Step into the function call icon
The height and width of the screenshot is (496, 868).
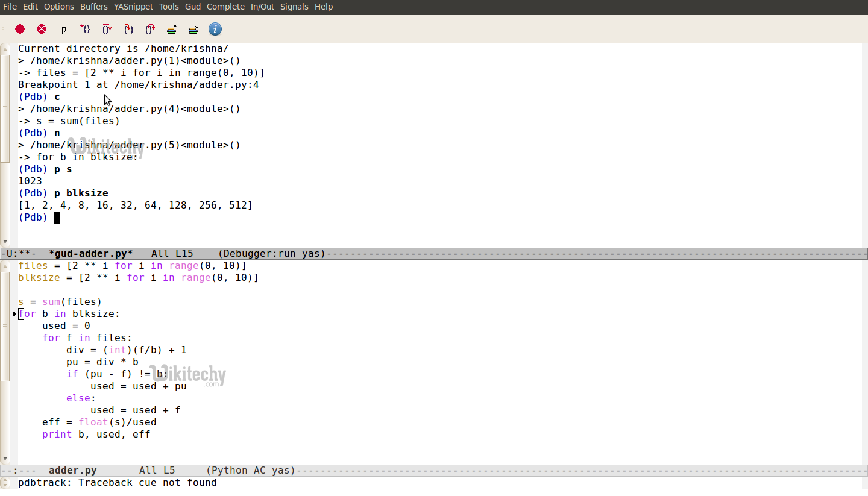coord(128,29)
